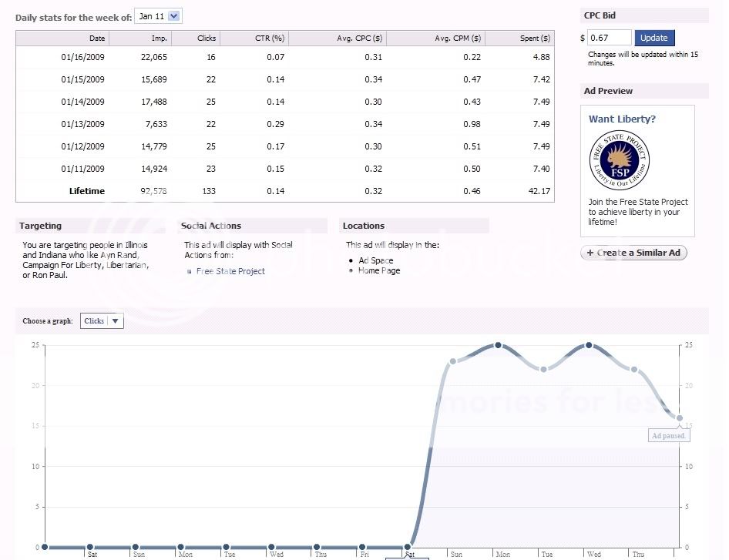Open the Want Liberty? ad title link
The image size is (729, 560).
pos(622,119)
